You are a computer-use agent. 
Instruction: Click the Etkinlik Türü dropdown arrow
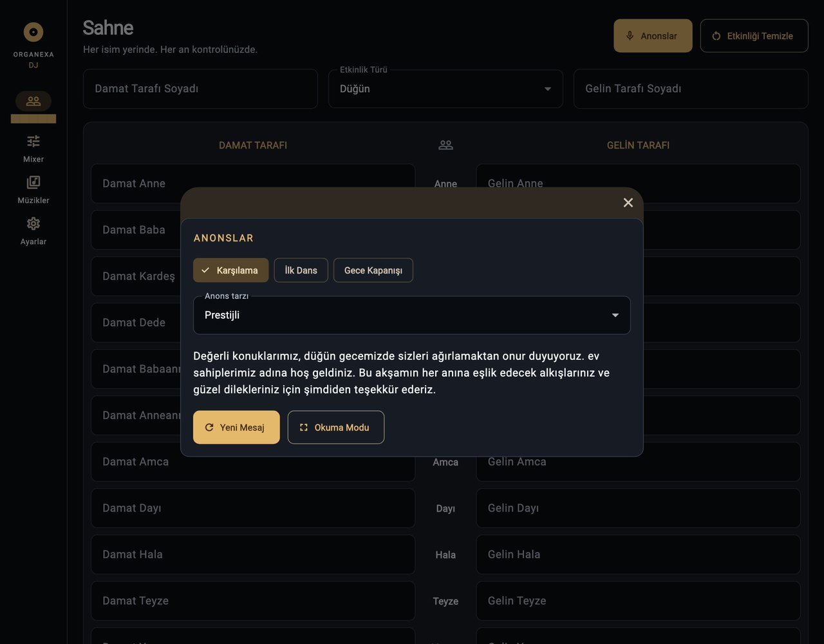click(x=548, y=89)
